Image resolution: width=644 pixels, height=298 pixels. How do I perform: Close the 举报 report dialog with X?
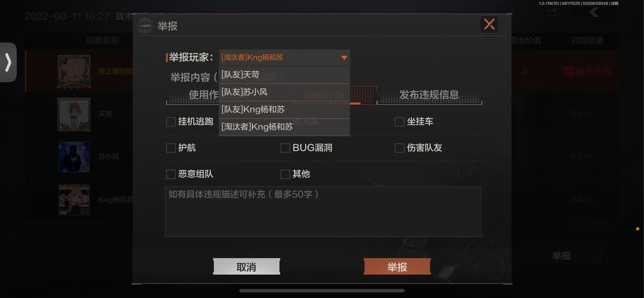point(489,24)
